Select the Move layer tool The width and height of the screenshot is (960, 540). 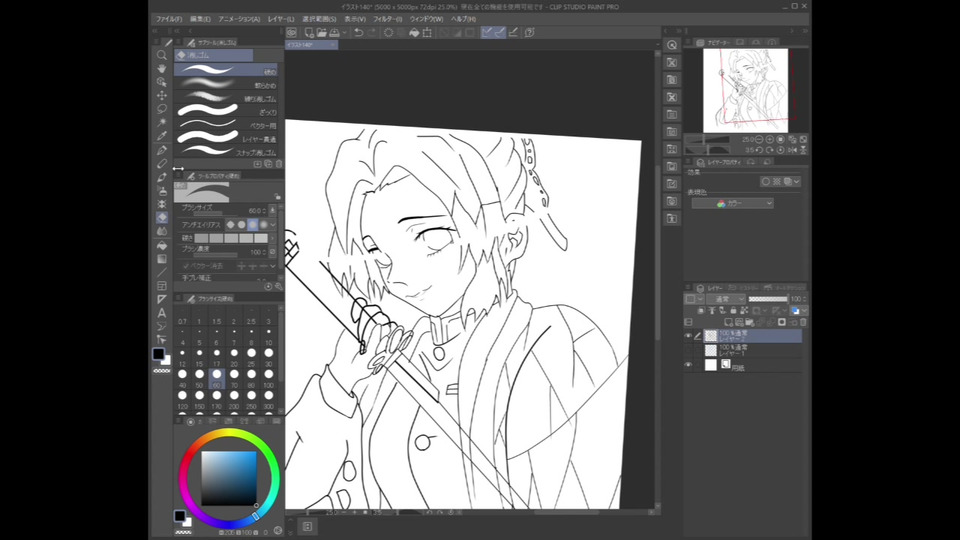tap(162, 96)
